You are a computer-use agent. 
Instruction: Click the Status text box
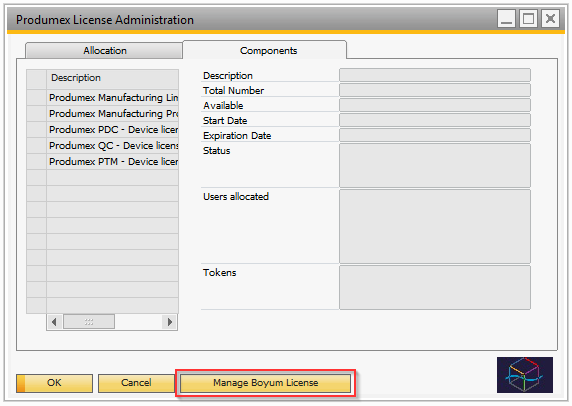pyautogui.click(x=435, y=165)
